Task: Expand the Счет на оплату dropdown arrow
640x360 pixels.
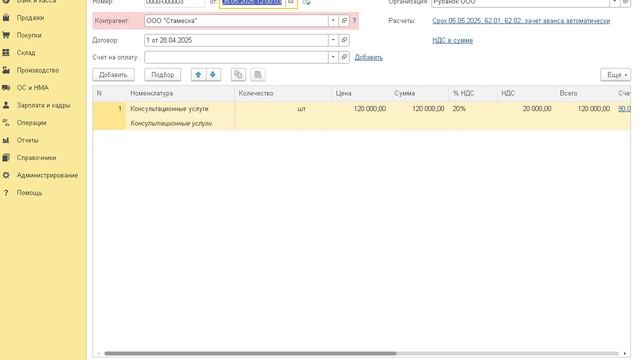Action: (x=333, y=57)
